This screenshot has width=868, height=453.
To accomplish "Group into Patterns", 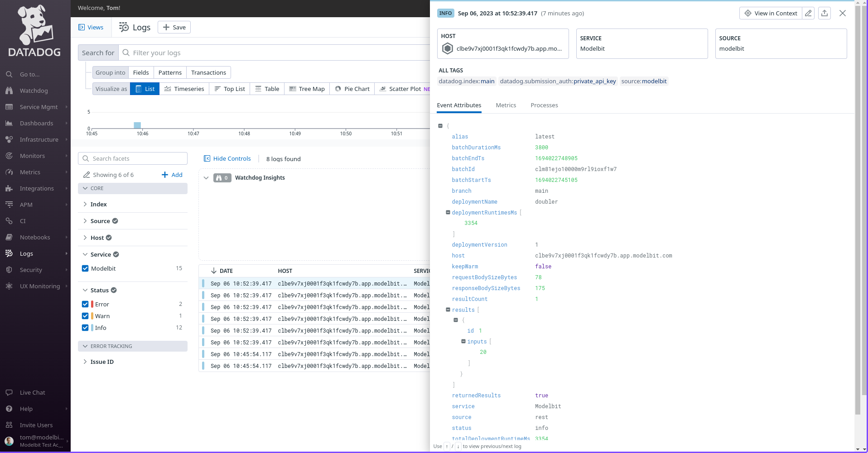I will tap(170, 72).
